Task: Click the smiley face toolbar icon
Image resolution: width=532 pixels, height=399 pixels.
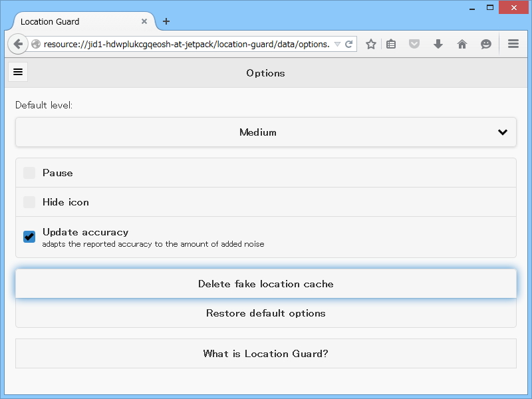Action: pos(486,44)
